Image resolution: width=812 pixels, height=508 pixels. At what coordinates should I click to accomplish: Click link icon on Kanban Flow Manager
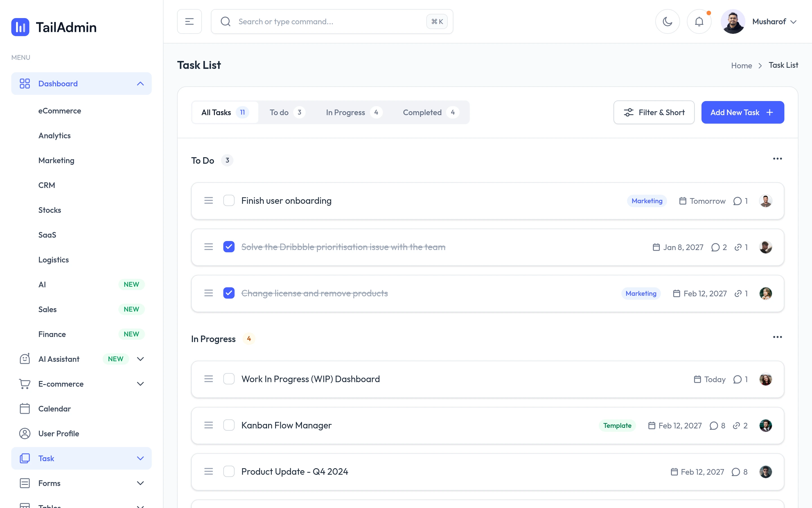736,426
